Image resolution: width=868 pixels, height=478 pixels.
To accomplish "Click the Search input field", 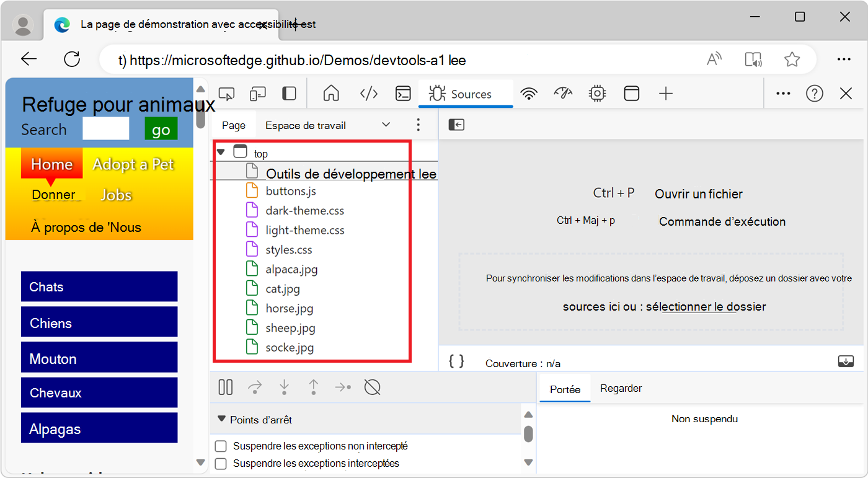I will [106, 129].
